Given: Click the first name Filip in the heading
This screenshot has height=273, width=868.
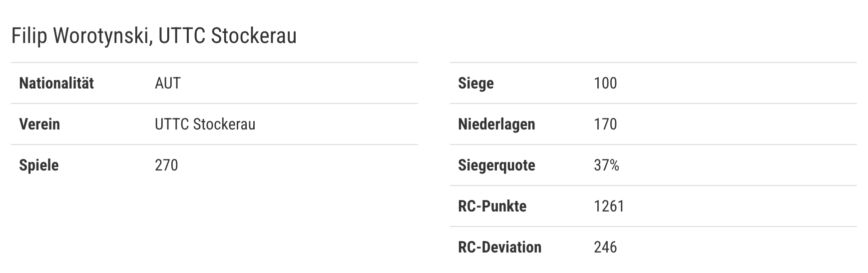Looking at the screenshot, I should pos(29,36).
